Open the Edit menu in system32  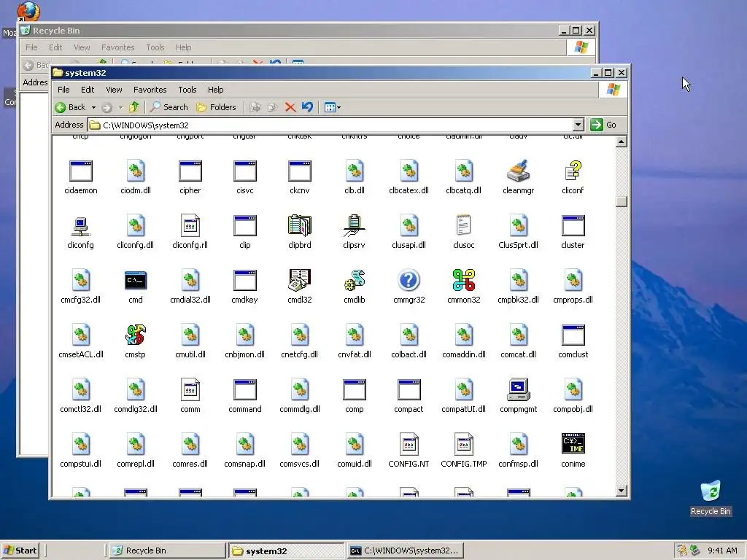pyautogui.click(x=88, y=90)
